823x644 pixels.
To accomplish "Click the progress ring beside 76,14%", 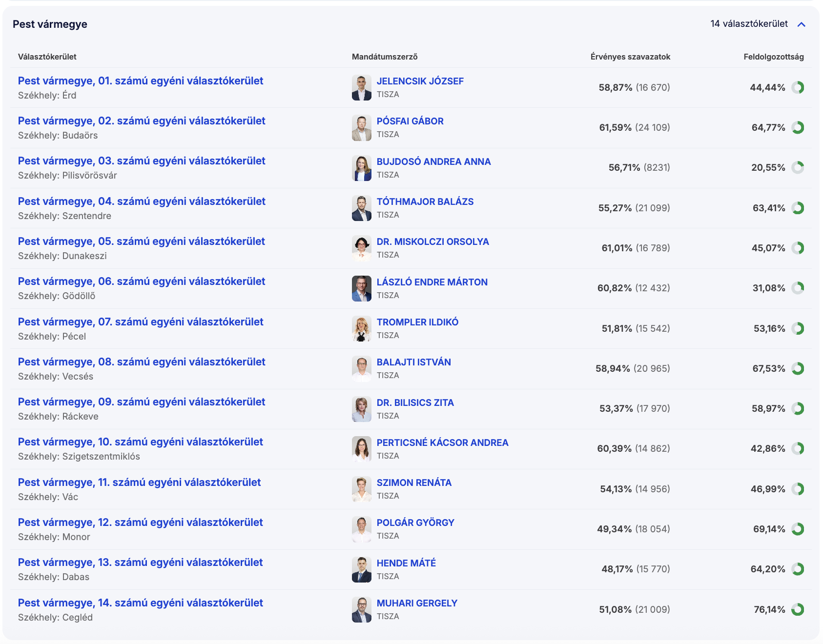I will [798, 609].
